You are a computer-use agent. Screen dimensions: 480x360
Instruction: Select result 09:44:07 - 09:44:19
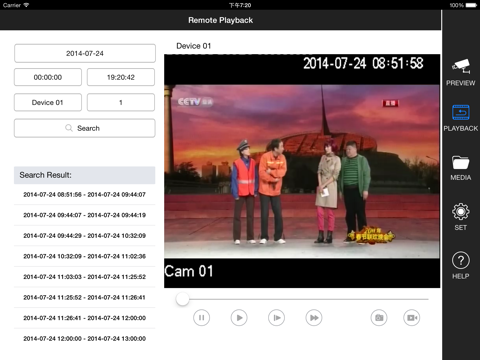pyautogui.click(x=85, y=215)
